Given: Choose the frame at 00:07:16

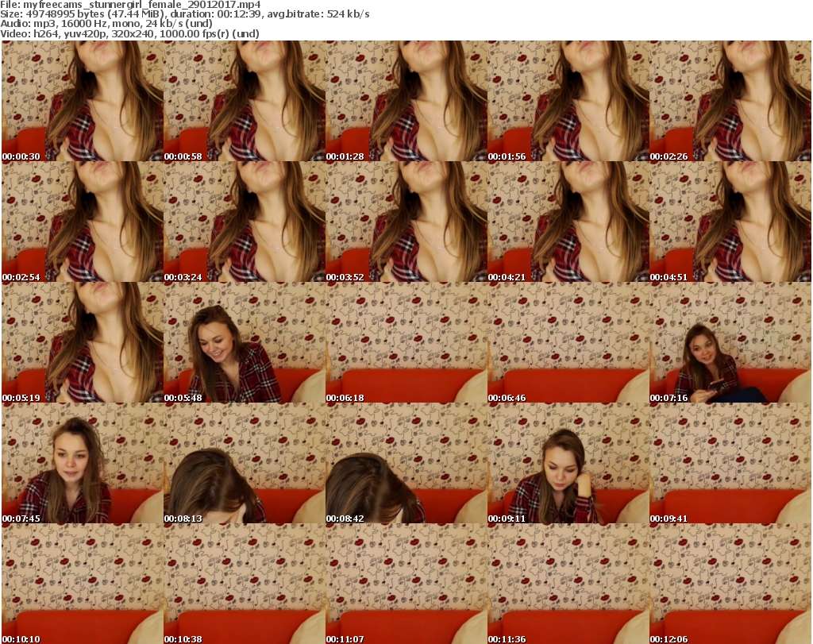Looking at the screenshot, I should [730, 342].
